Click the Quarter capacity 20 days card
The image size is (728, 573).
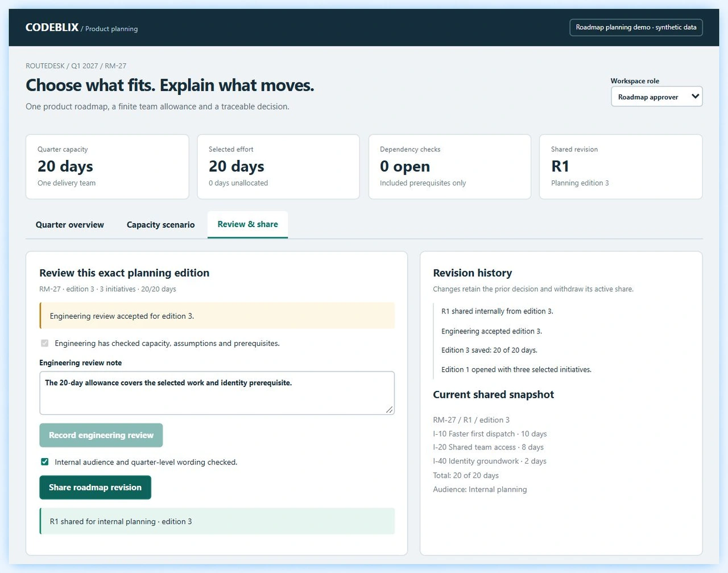click(x=107, y=167)
